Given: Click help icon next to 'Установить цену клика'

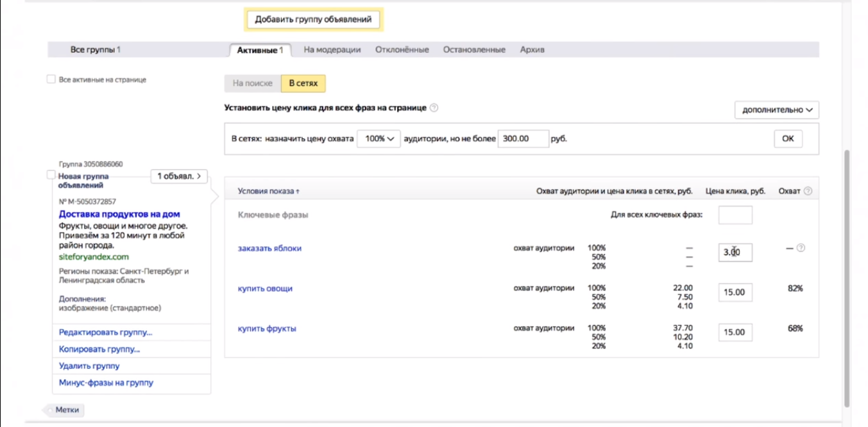Looking at the screenshot, I should click(x=434, y=108).
